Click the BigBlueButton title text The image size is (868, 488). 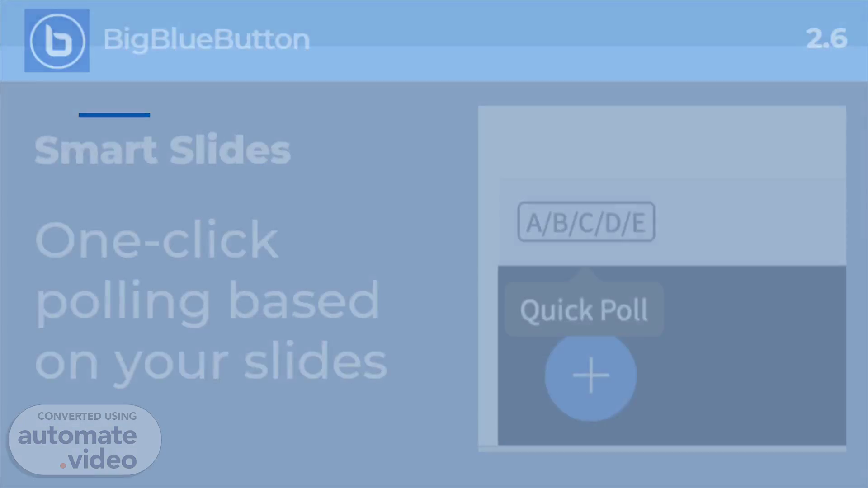click(207, 40)
